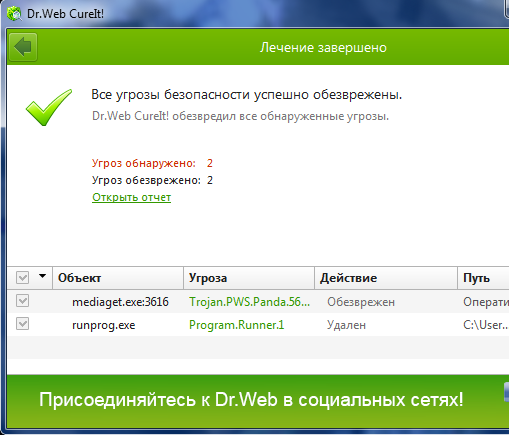Click the C:\User.. path cell
The width and height of the screenshot is (509, 435).
coord(486,325)
